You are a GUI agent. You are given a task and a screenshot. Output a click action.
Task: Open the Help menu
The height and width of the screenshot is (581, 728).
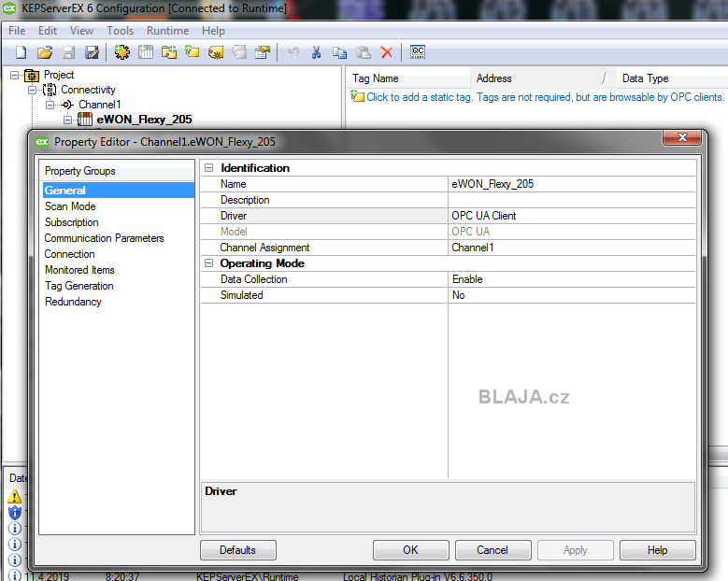pos(213,31)
